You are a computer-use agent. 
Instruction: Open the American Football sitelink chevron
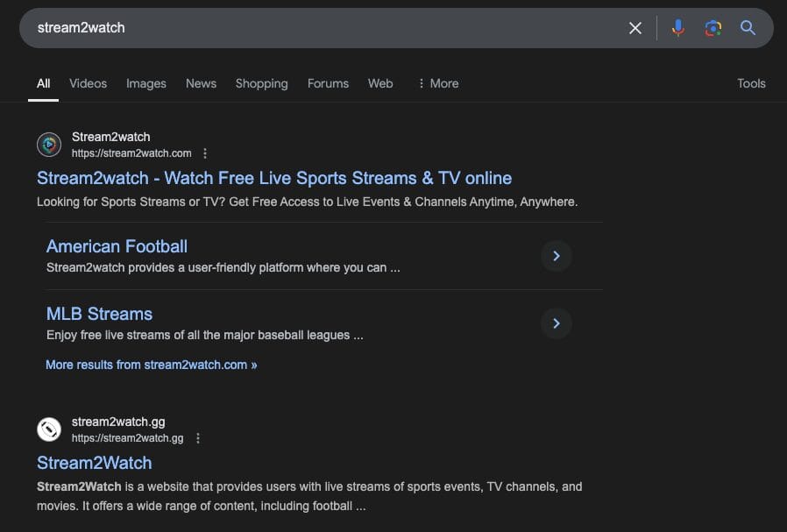coord(557,256)
